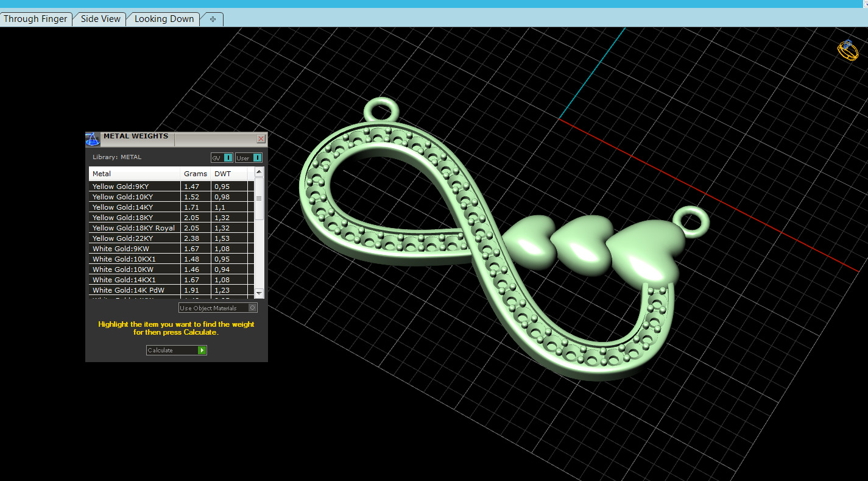Click the Metal Weights scale icon
Viewport: 868px width, 481px height.
[x=93, y=139]
